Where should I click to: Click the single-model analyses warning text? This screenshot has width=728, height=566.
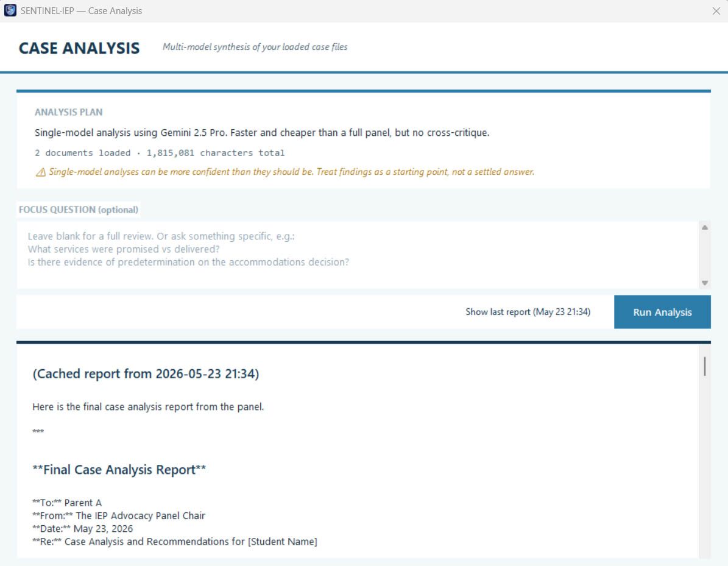[x=292, y=172]
